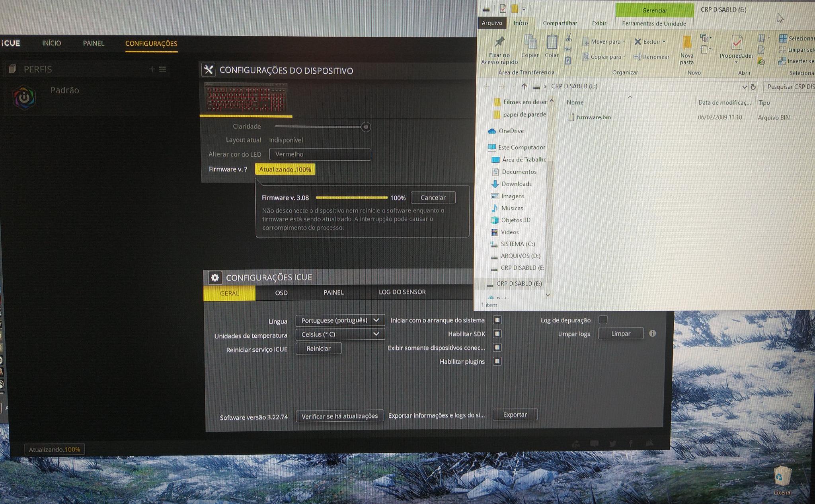Open the Arquivo menu in Explorer

pyautogui.click(x=492, y=23)
